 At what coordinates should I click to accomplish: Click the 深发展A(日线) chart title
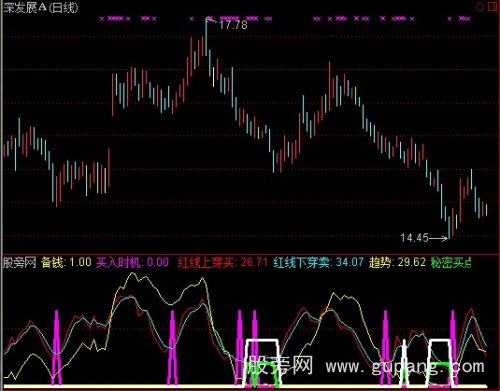point(40,7)
